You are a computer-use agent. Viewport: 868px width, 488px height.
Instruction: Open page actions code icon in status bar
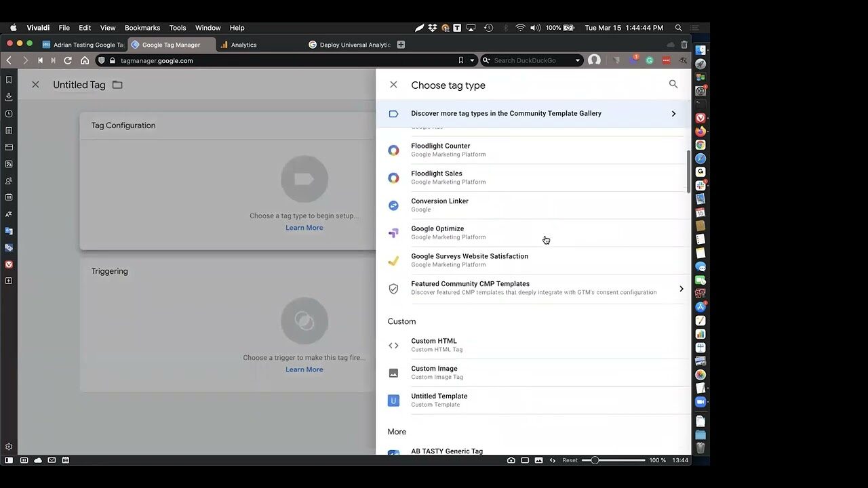tap(552, 460)
